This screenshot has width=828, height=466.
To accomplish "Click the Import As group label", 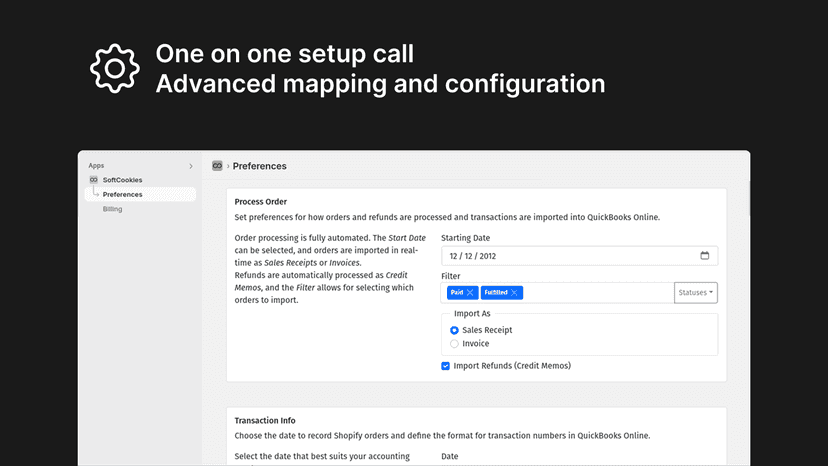I will pos(472,314).
